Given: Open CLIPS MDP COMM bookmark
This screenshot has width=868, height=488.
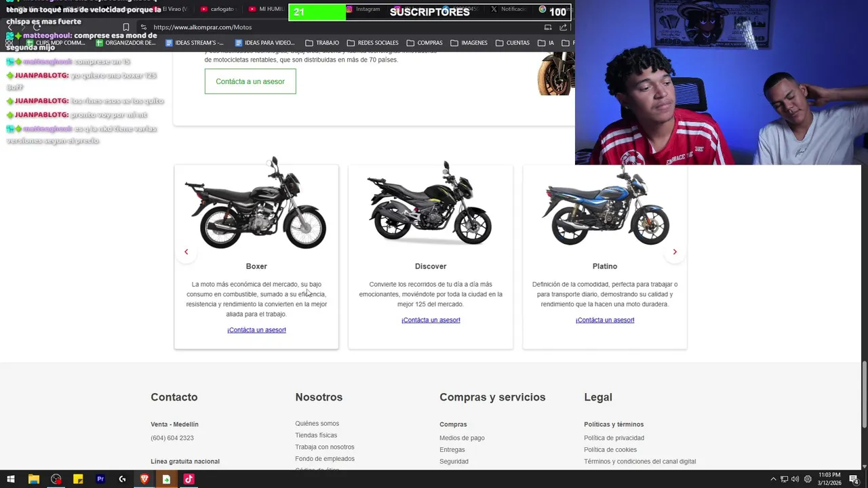Looking at the screenshot, I should coord(55,43).
